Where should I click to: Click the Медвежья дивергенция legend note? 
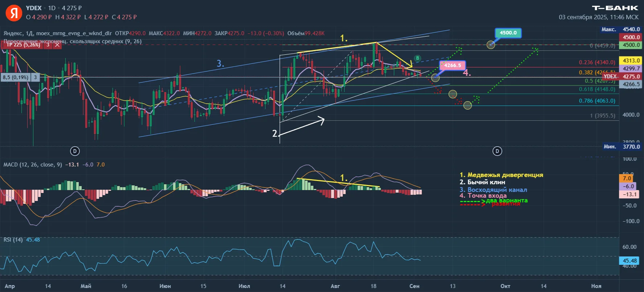coord(501,175)
